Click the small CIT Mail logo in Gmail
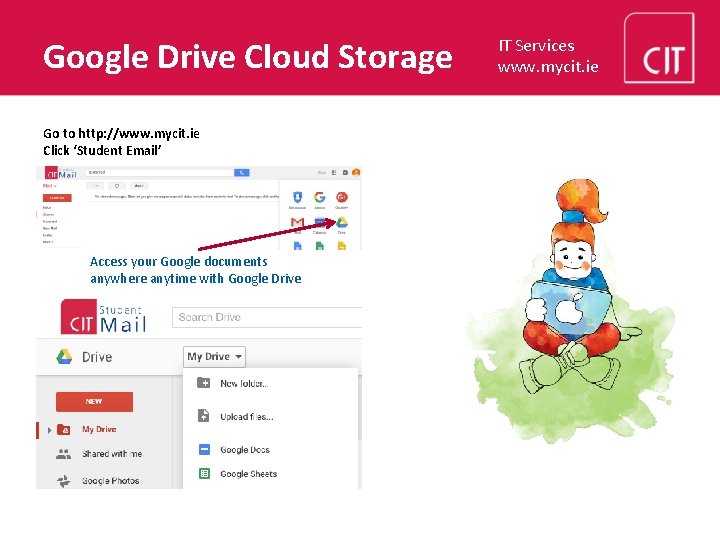Screen dimensions: 720x540 (x=61, y=173)
